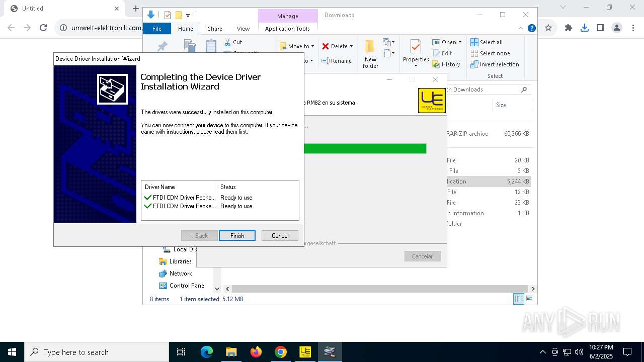Select the file row sized 20 KB
This screenshot has width=644, height=362.
488,160
